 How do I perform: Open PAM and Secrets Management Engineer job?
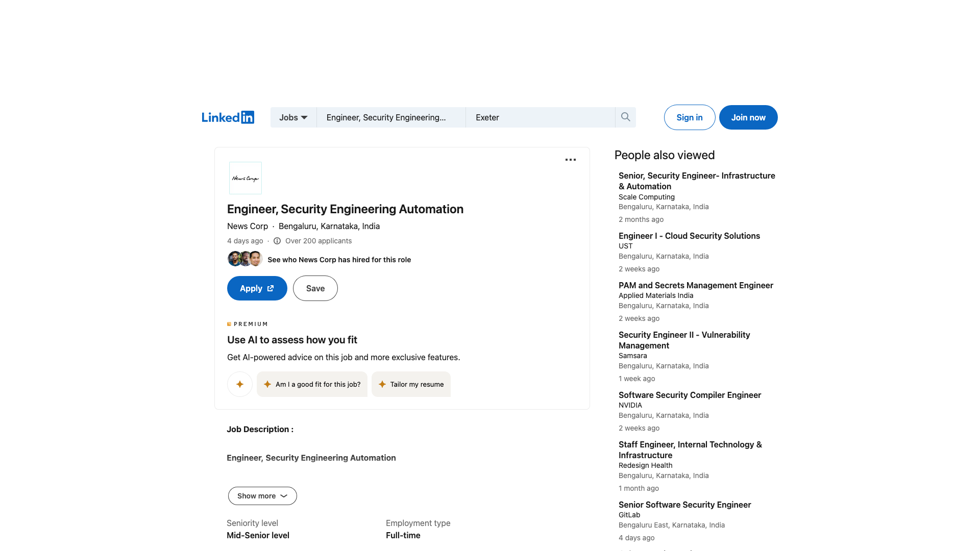coord(696,285)
